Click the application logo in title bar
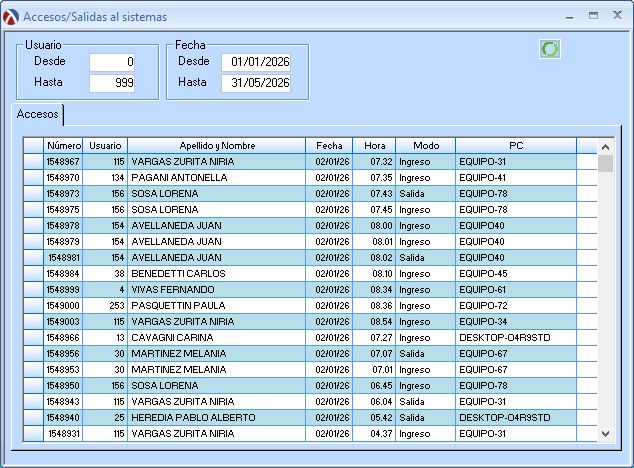 (11, 17)
